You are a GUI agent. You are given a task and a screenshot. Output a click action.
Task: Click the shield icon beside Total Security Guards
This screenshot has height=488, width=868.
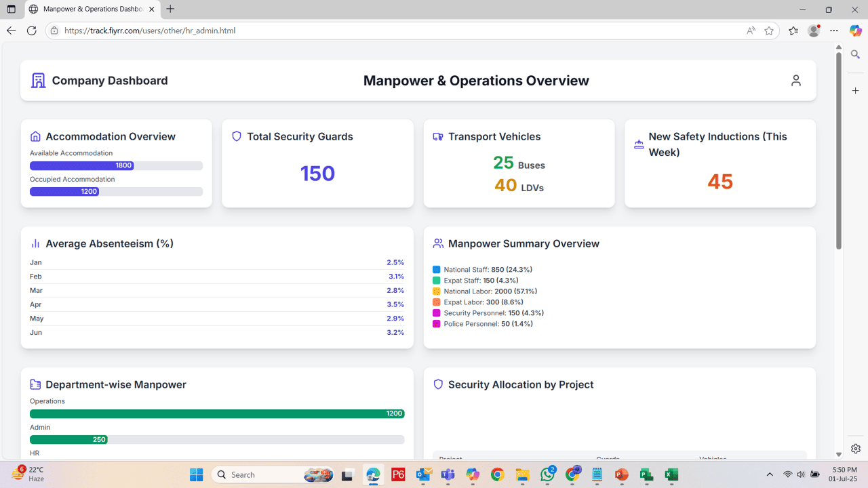point(236,136)
